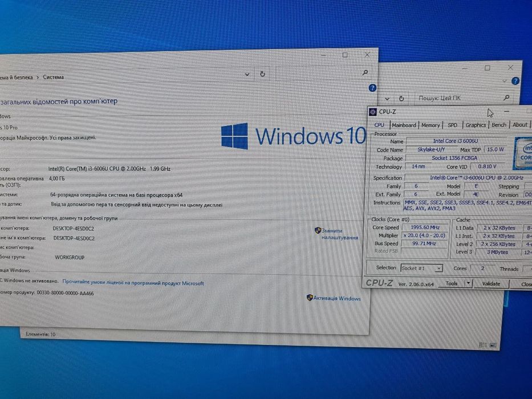
Task: Minimize the System window
Action: coord(323,55)
